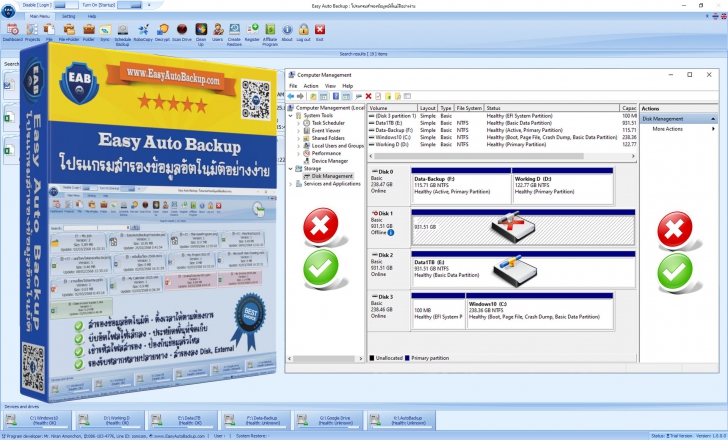728x440 pixels.
Task: Click the Disk 1 Offline info icon
Action: 391,233
